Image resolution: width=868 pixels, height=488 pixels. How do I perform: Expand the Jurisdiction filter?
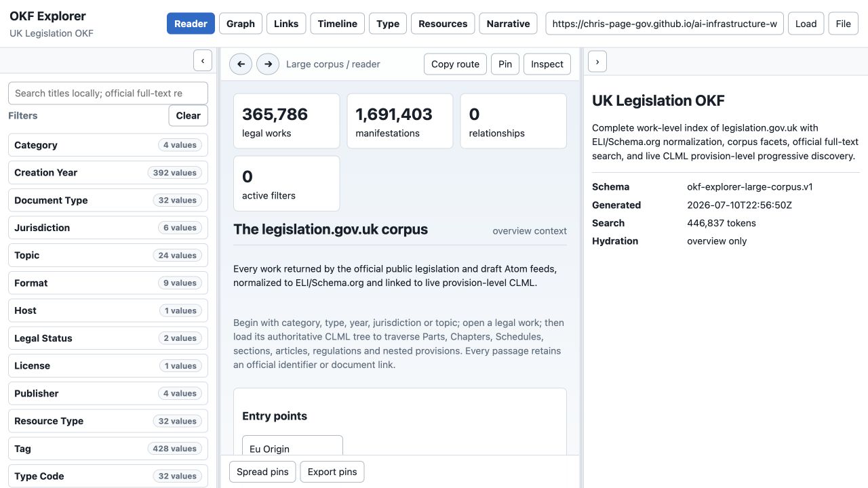pos(108,228)
